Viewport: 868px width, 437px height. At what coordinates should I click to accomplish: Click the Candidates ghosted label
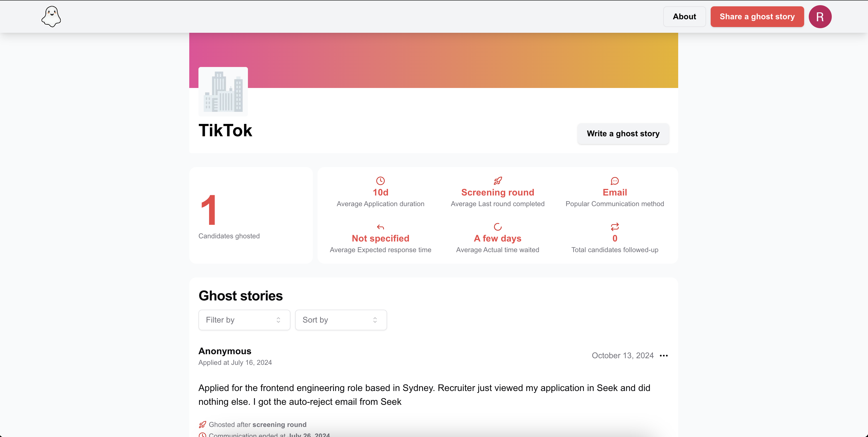point(229,236)
